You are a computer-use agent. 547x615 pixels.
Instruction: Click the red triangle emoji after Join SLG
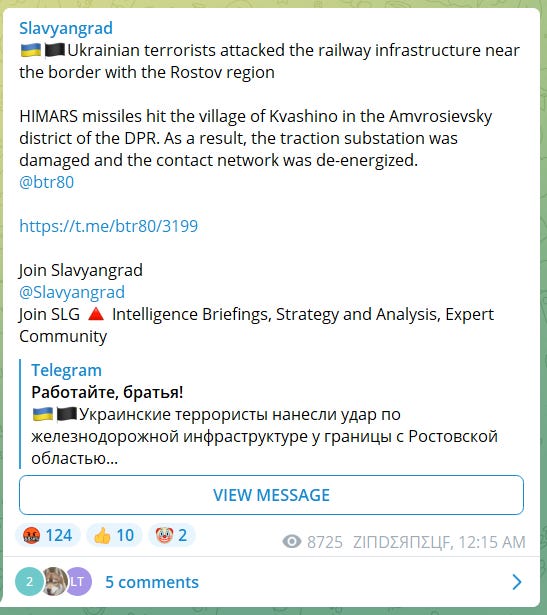click(96, 314)
